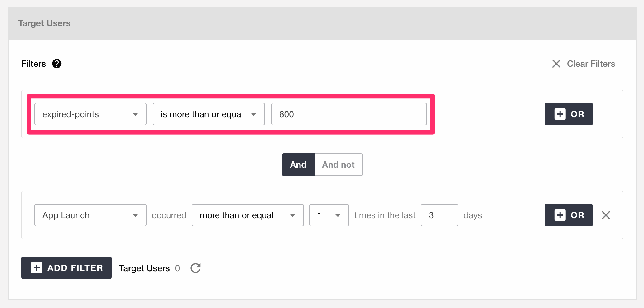Refresh the Target Users count

[195, 268]
